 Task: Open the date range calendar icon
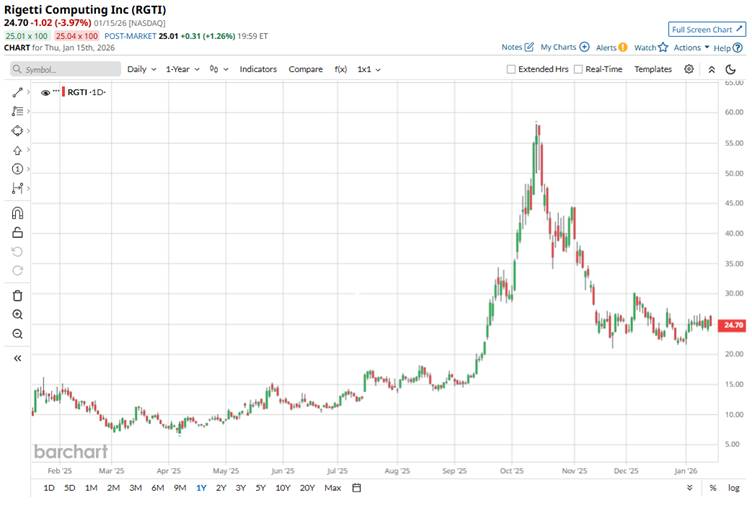tap(356, 488)
